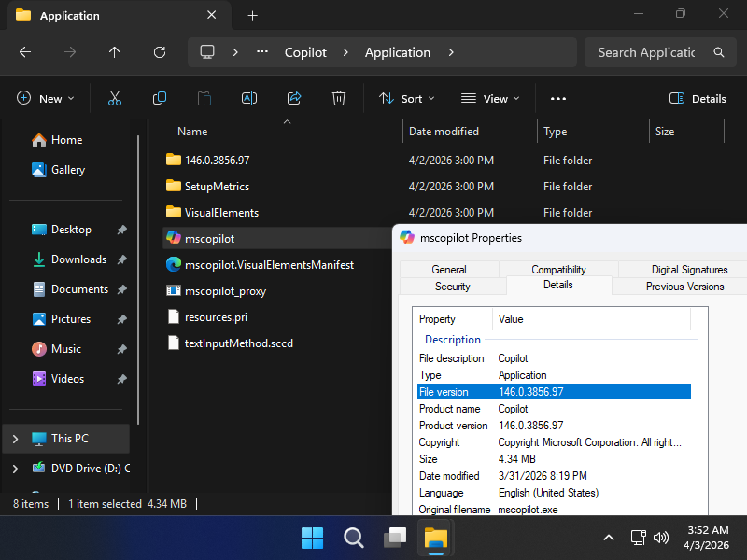Expand the hidden breadcrumb ellipsis
Viewport: 747px width, 560px height.
tap(262, 52)
